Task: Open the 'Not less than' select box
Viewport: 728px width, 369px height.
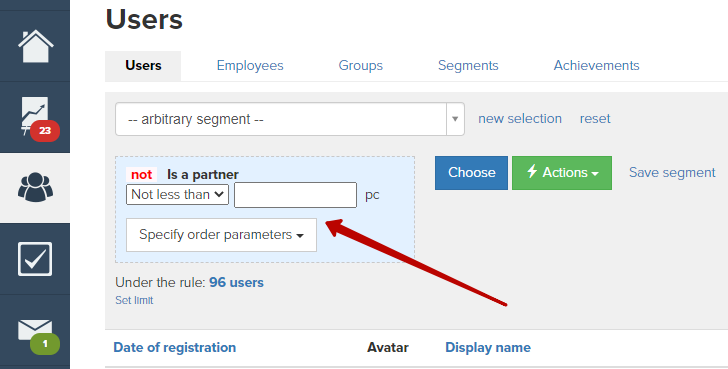Action: [x=177, y=194]
